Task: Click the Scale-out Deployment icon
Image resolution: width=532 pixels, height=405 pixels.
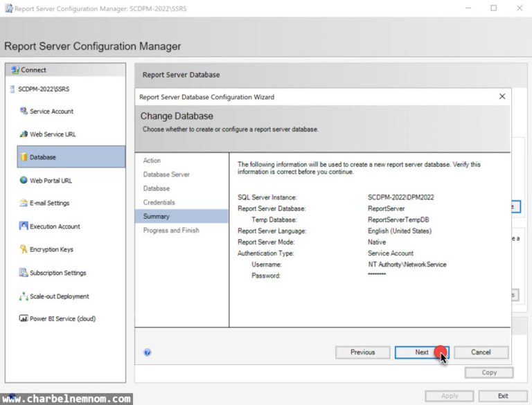Action: 24,296
